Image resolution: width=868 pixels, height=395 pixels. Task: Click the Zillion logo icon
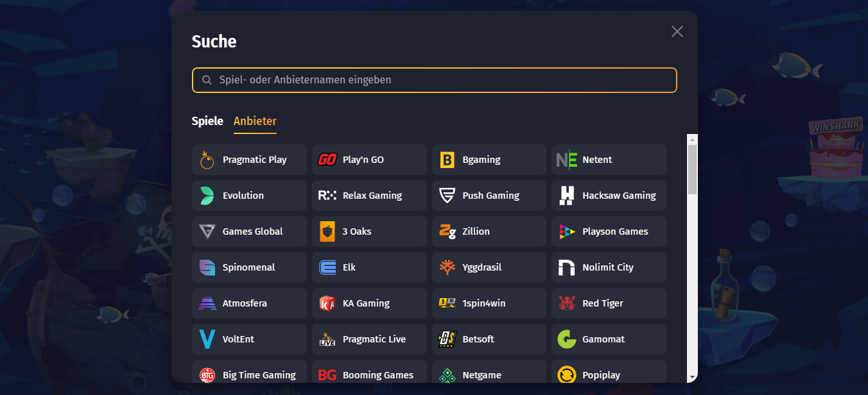point(447,231)
